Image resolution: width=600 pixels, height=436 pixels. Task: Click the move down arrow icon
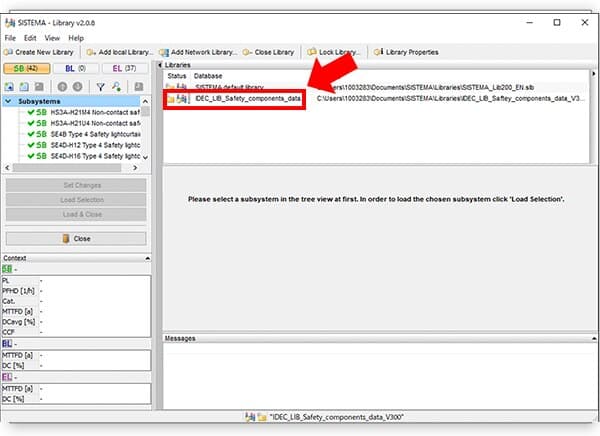tap(78, 87)
